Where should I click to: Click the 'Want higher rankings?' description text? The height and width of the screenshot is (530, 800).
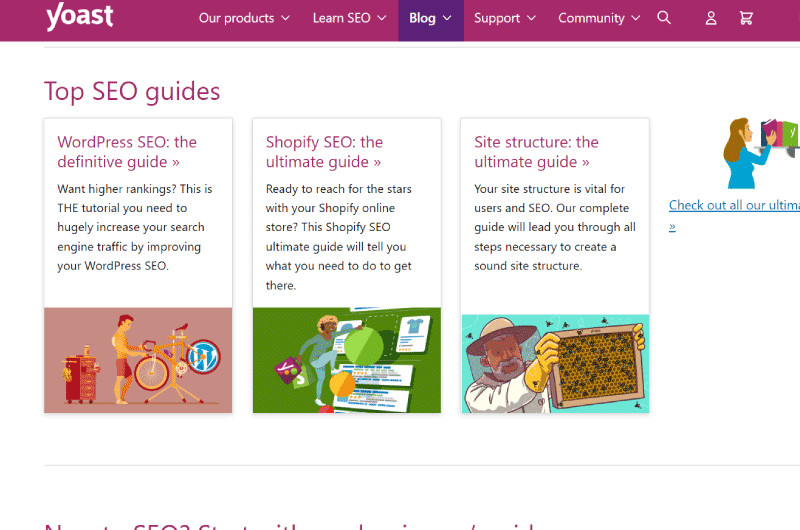click(135, 228)
